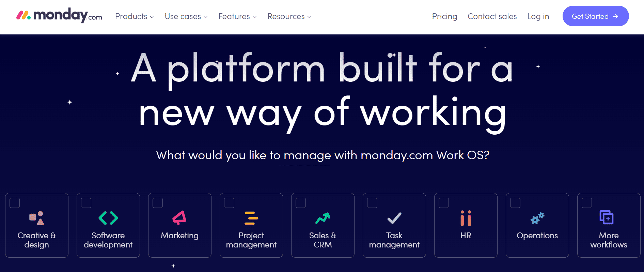Check the Software development checkbox
Image resolution: width=644 pixels, height=272 pixels.
tap(86, 203)
